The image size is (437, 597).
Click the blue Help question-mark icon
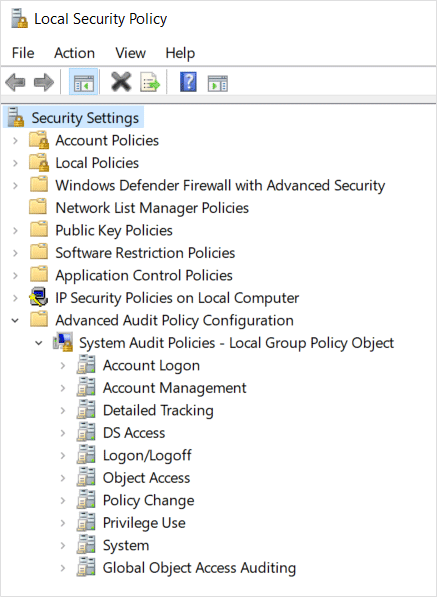click(x=188, y=81)
